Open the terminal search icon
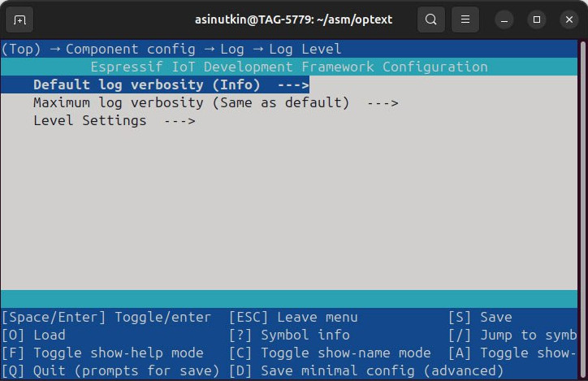Viewport: 588px width, 381px height. coord(431,19)
